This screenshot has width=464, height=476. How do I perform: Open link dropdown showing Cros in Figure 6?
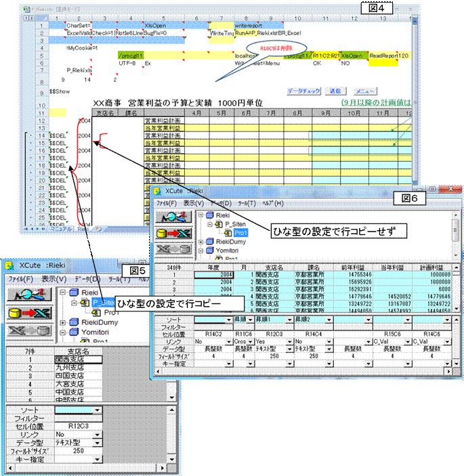251,341
